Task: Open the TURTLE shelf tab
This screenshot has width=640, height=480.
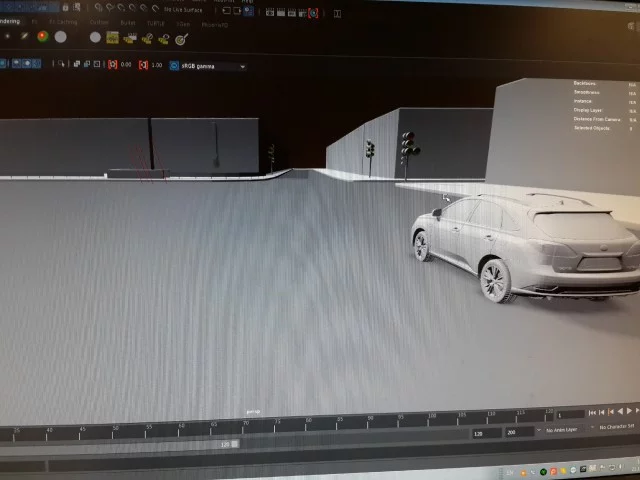Action: [x=156, y=24]
